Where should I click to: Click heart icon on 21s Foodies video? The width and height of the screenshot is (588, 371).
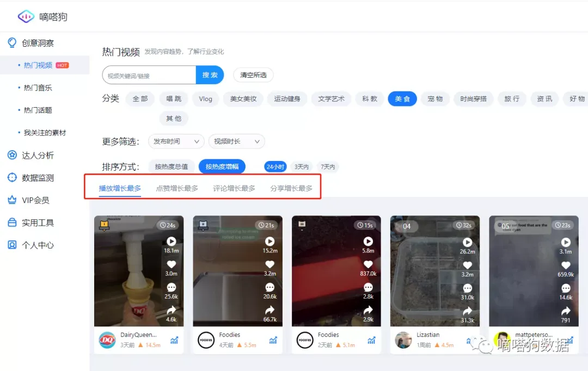pyautogui.click(x=269, y=264)
